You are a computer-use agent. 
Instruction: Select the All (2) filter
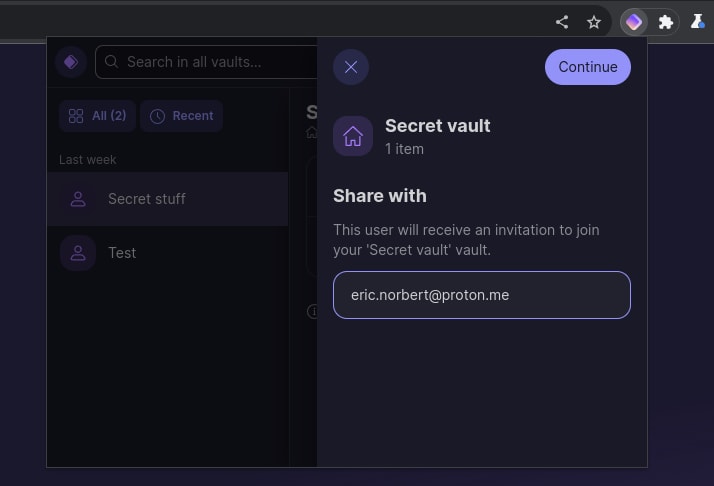[97, 116]
